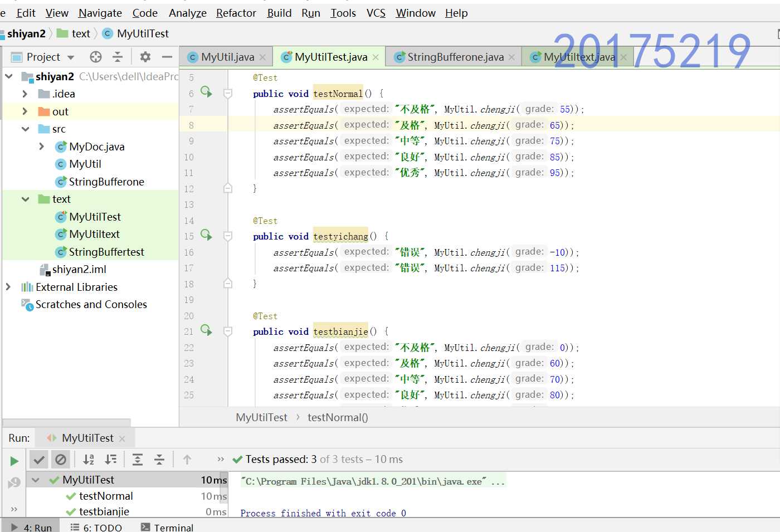Select MyUtiltext file in project tree
This screenshot has height=532, width=780.
point(95,234)
